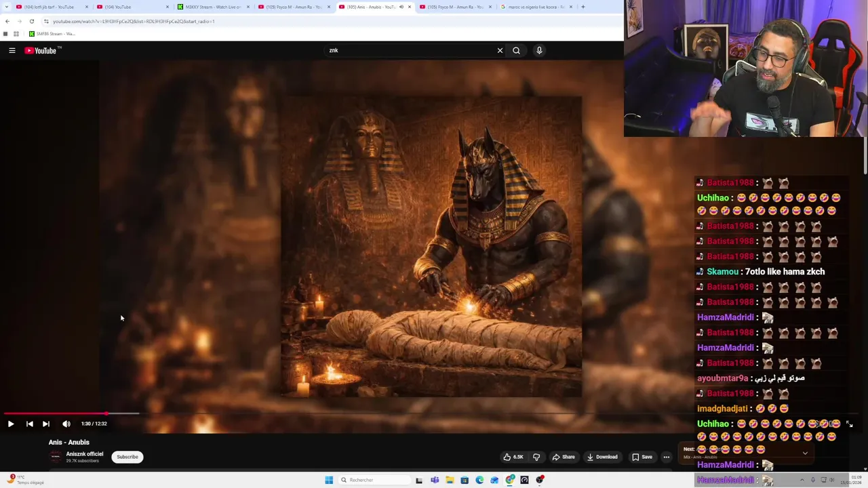Image resolution: width=868 pixels, height=488 pixels.
Task: Close the Anis - Anubis browser tab
Action: pos(409,7)
